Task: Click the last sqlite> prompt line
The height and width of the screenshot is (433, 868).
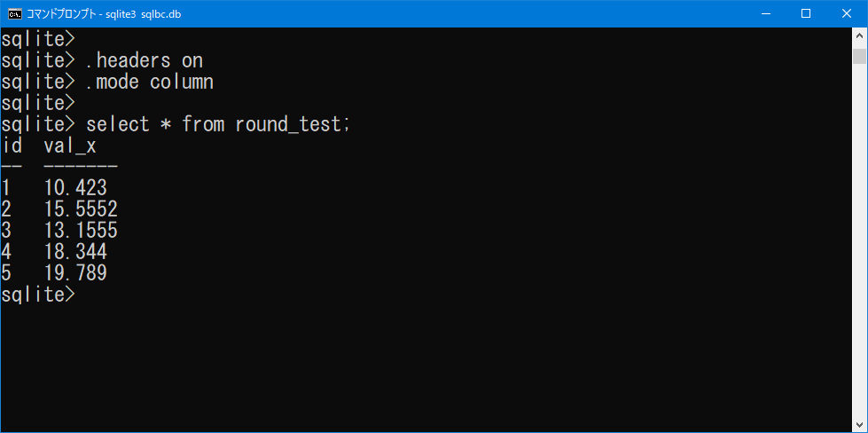Action: 37,295
